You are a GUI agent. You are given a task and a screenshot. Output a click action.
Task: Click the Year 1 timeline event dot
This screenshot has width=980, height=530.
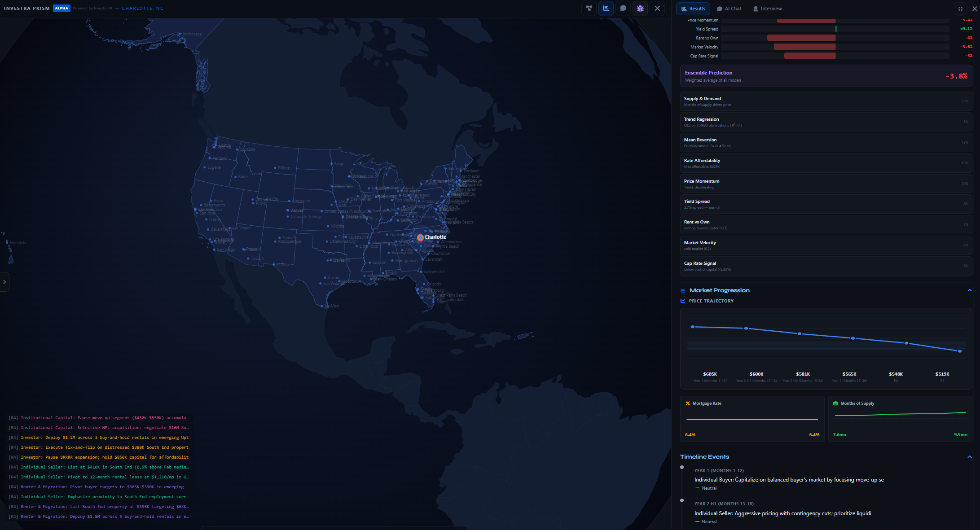pyautogui.click(x=682, y=467)
